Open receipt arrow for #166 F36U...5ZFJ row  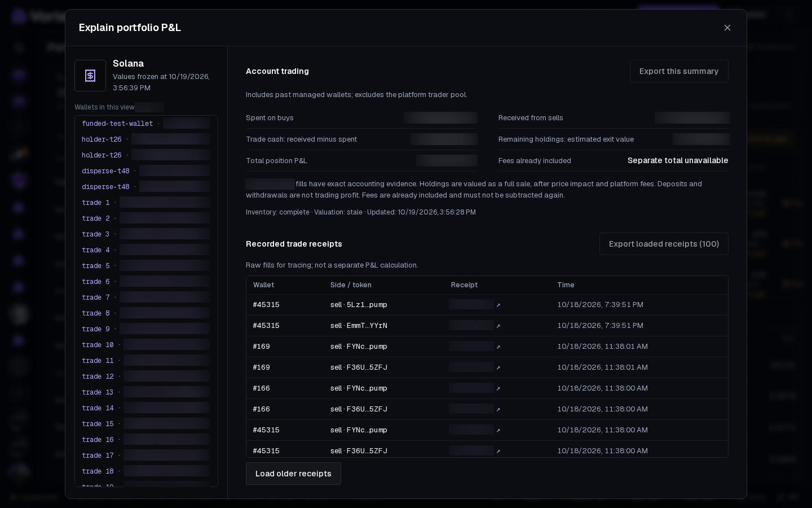click(x=498, y=409)
